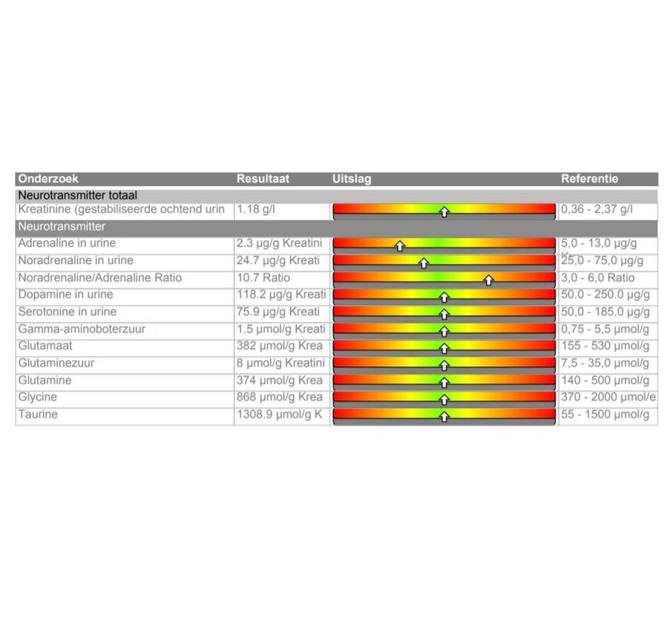The image size is (672, 619).
Task: Click the '370 - 2000 µmol/e' reference
Action: [608, 397]
